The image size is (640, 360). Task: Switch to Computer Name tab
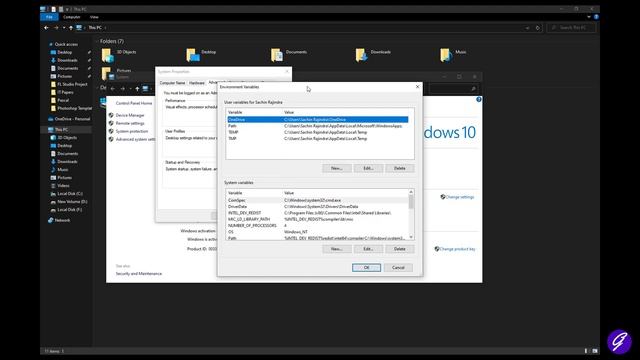point(172,83)
